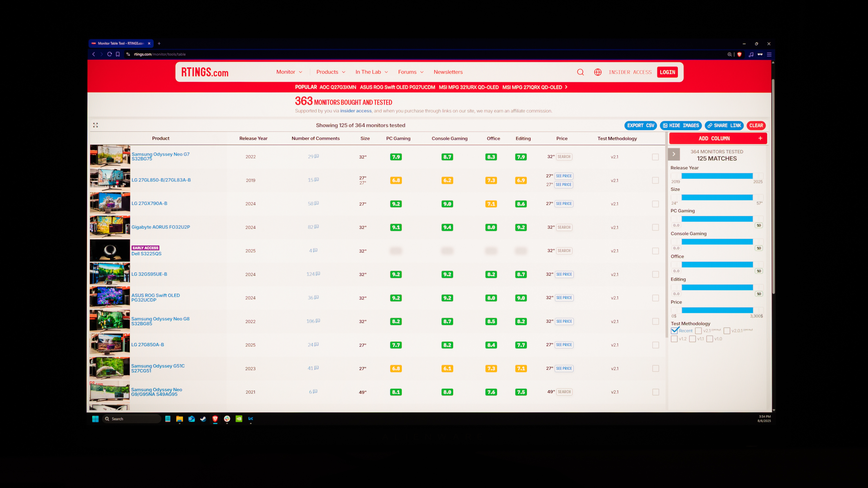Tick compare checkbox for Samsung Odyssey Neo G7
The image size is (868, 488).
(655, 157)
